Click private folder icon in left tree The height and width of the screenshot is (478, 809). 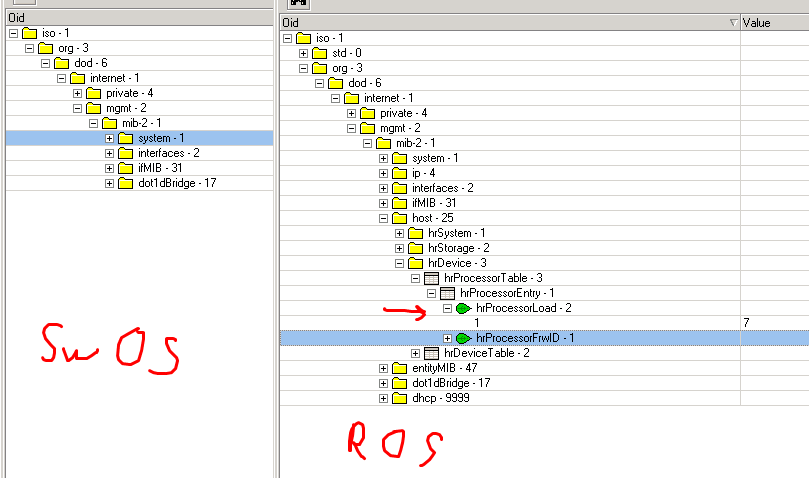point(93,93)
